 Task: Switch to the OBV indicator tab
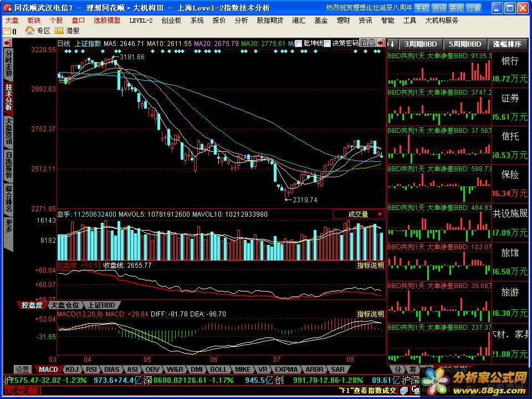(152, 370)
